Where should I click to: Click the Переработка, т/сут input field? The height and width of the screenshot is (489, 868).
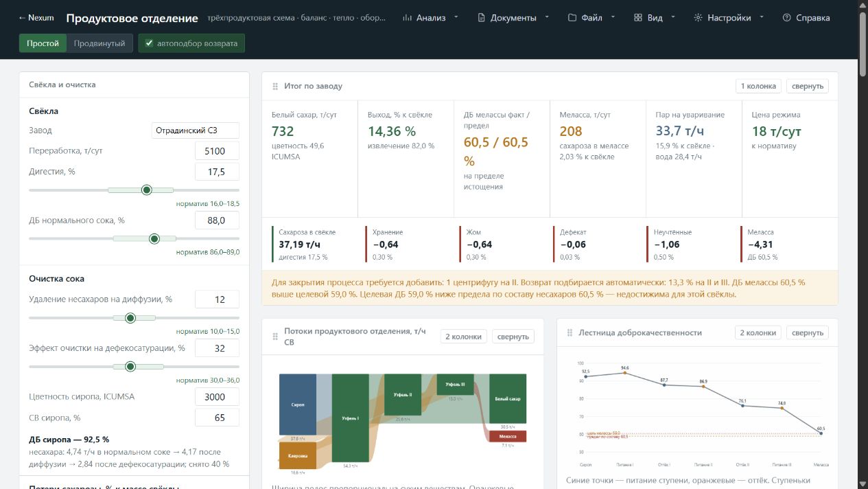[x=218, y=150]
